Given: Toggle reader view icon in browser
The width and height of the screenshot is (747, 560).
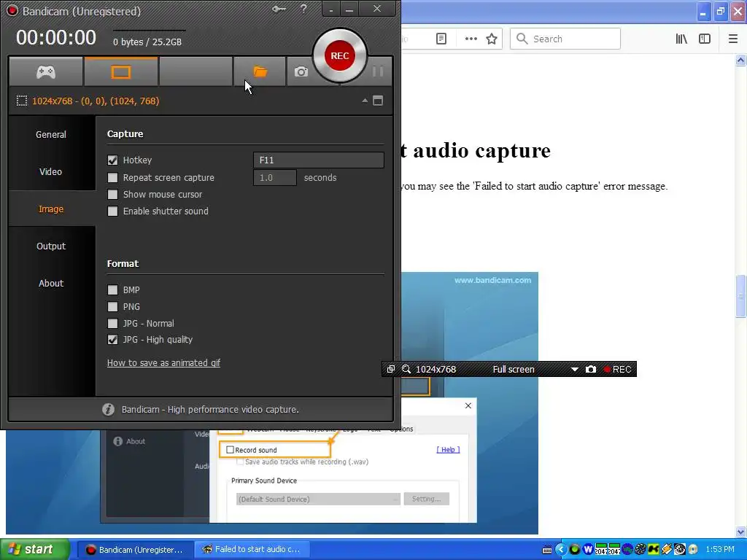Looking at the screenshot, I should [x=441, y=39].
